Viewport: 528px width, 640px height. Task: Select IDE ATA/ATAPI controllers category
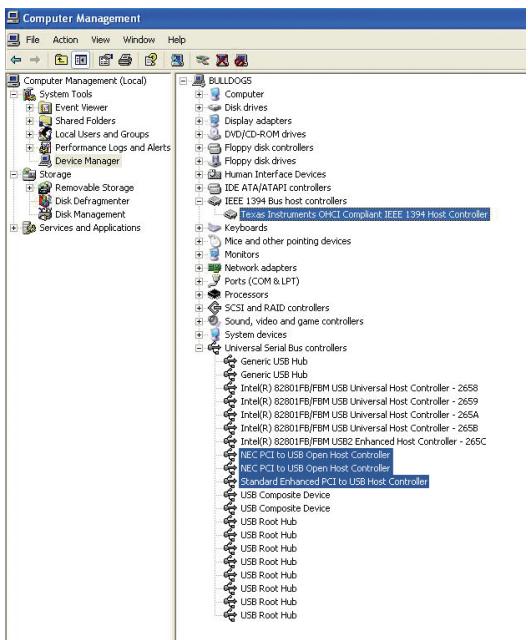pos(277,187)
